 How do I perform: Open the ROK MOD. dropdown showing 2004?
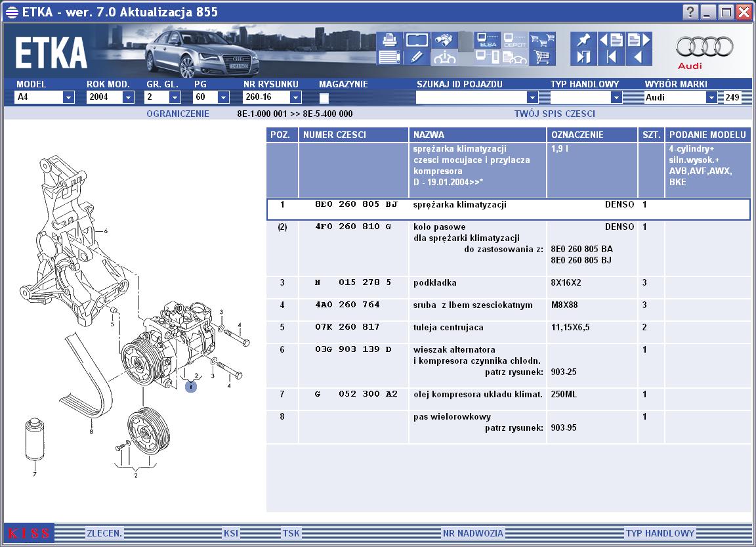[128, 97]
